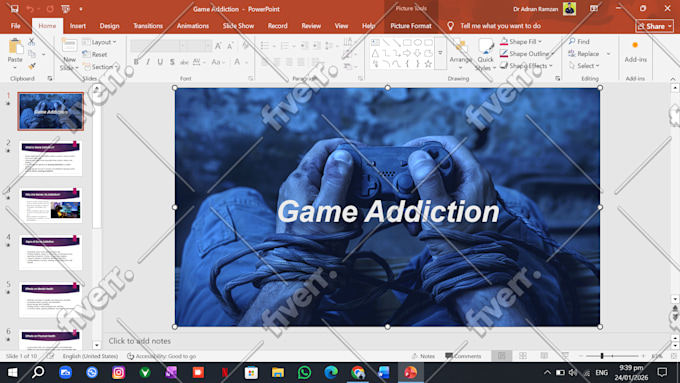680x383 pixels.
Task: Open Add-ins from the ribbon
Action: click(x=635, y=52)
